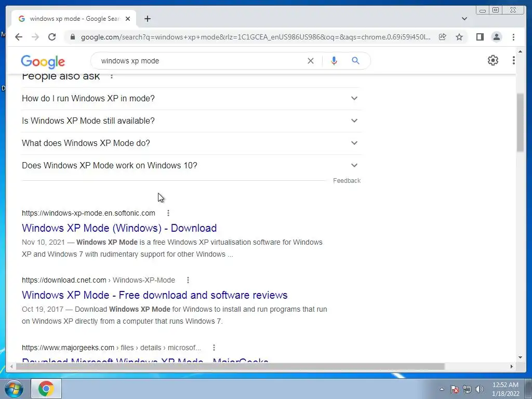532x399 pixels.
Task: Open the network tray icon
Action: coord(467,389)
